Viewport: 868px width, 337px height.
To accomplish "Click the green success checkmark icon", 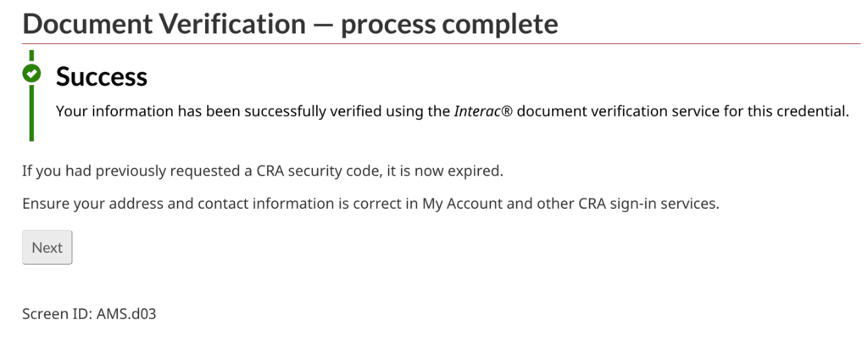I will pos(31,73).
